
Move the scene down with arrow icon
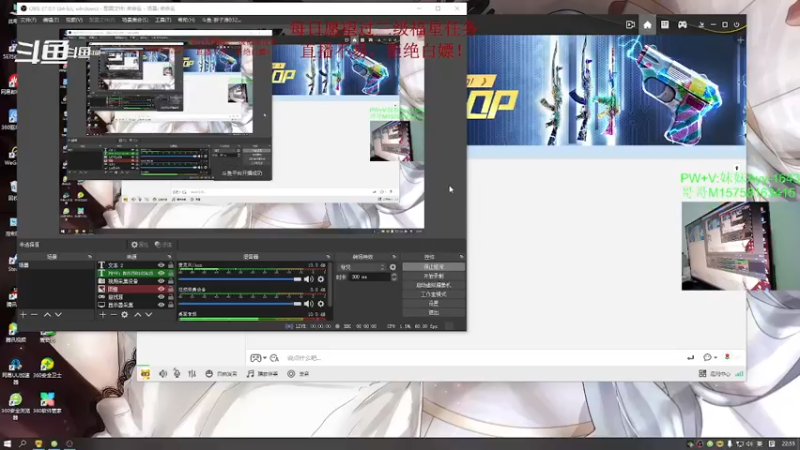coord(58,315)
